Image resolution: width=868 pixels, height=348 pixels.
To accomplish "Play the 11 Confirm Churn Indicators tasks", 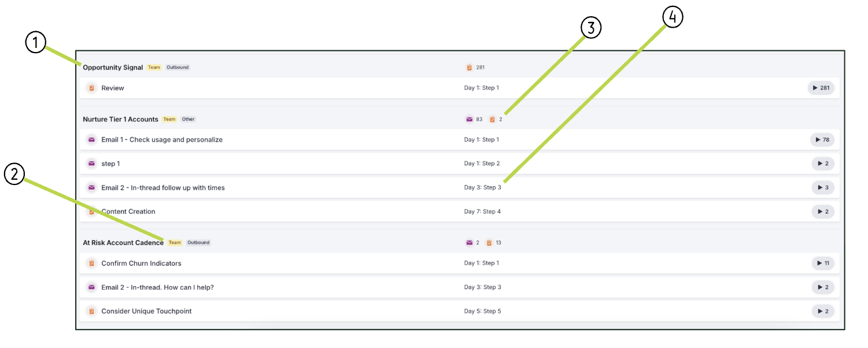I will (823, 264).
